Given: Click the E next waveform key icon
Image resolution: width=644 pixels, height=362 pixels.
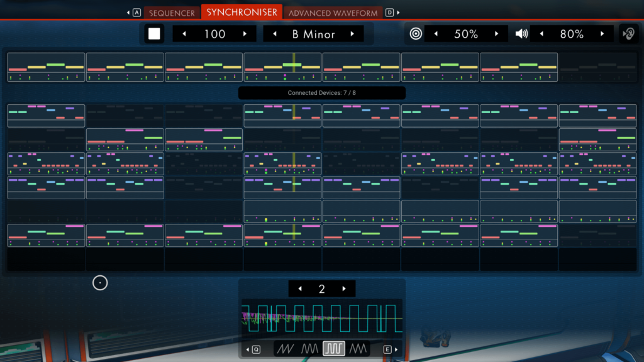Looking at the screenshot, I should (387, 349).
